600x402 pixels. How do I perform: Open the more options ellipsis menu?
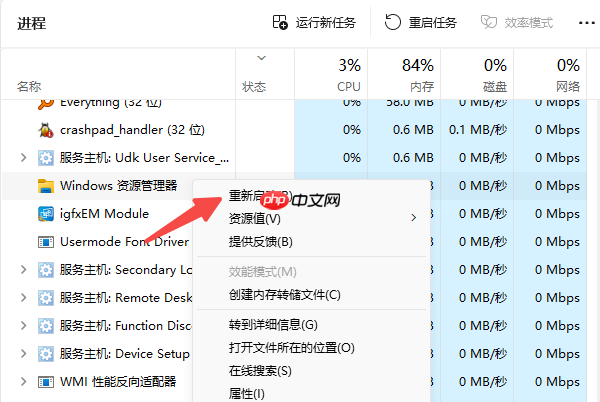[586, 23]
